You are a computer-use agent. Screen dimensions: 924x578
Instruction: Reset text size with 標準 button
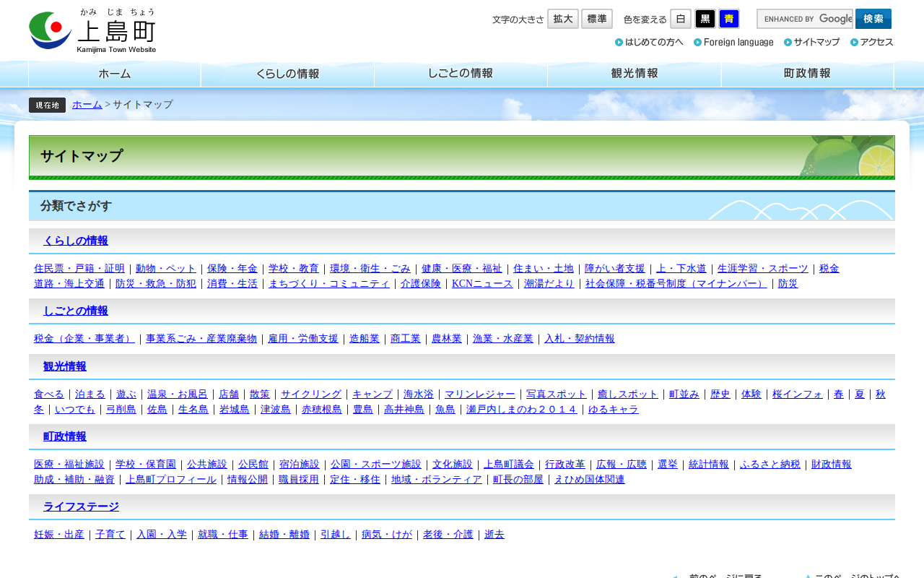[597, 19]
